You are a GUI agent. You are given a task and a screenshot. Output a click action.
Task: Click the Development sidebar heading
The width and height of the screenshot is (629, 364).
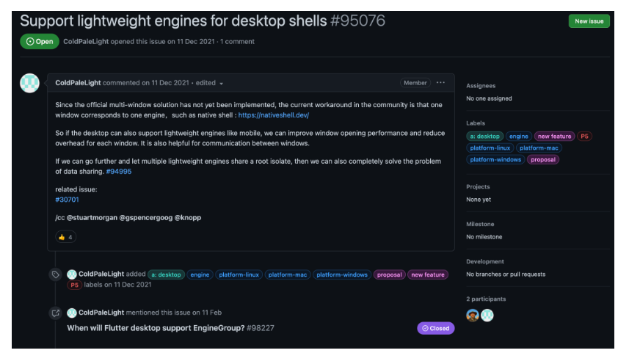(485, 261)
